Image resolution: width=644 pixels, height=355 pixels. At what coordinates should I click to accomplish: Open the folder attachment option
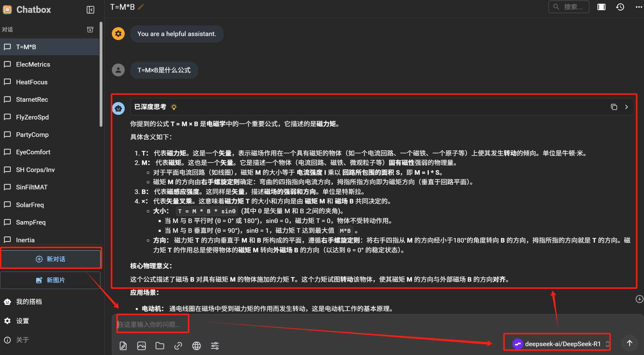[160, 346]
